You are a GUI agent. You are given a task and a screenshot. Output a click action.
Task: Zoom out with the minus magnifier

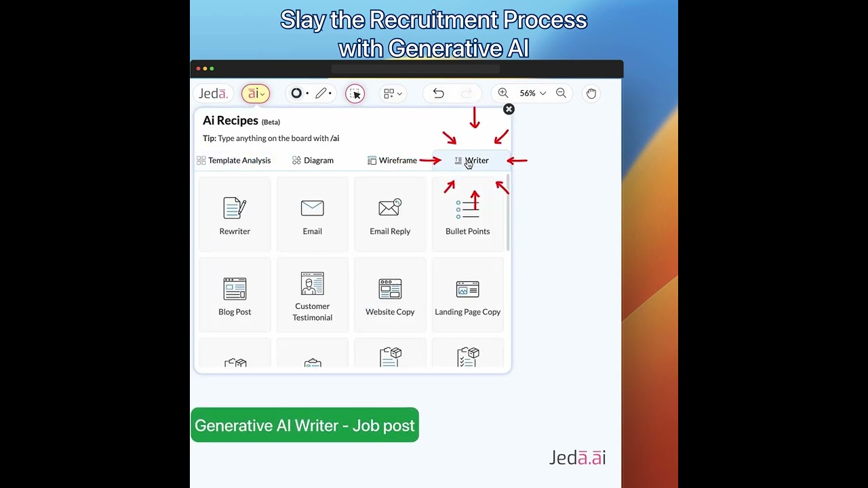[561, 93]
